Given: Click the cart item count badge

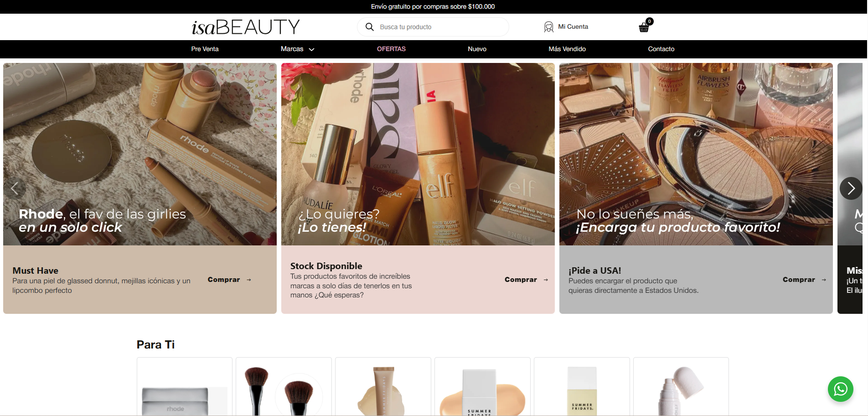Looking at the screenshot, I should [650, 21].
